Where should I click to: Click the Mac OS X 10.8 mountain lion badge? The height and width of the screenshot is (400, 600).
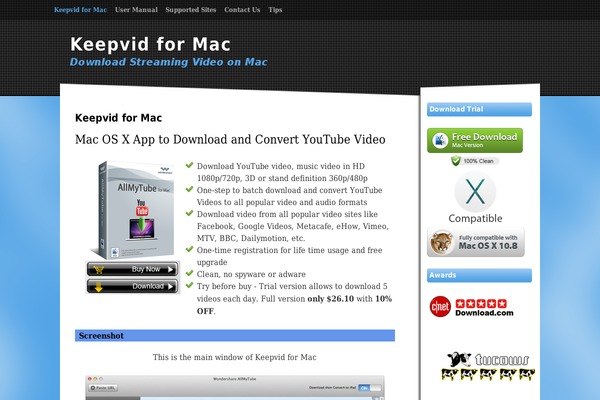pos(476,242)
